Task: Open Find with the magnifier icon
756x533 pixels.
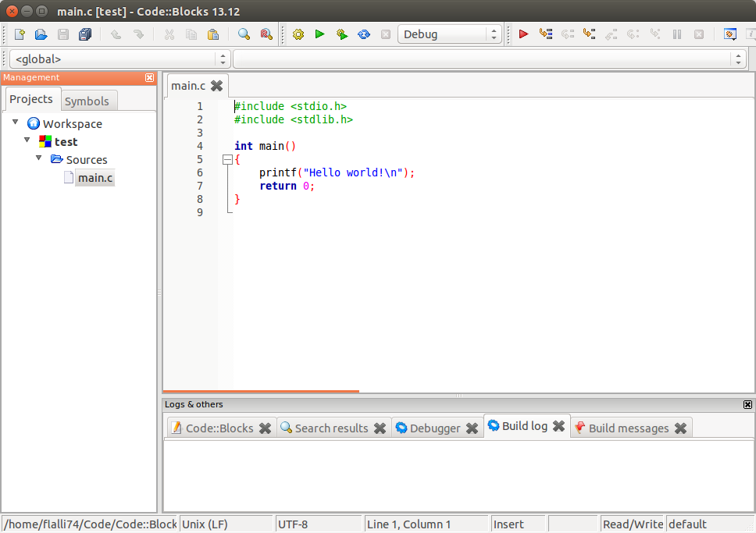Action: [244, 34]
